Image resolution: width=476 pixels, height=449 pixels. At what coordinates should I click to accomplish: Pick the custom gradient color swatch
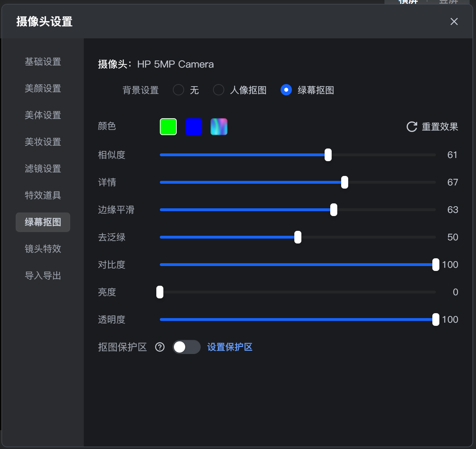[219, 127]
